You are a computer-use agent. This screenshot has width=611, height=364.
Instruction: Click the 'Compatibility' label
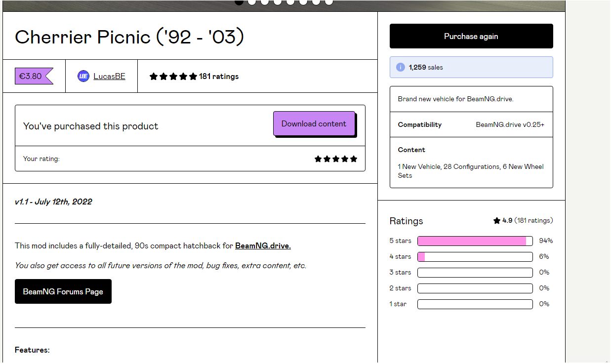pos(420,124)
